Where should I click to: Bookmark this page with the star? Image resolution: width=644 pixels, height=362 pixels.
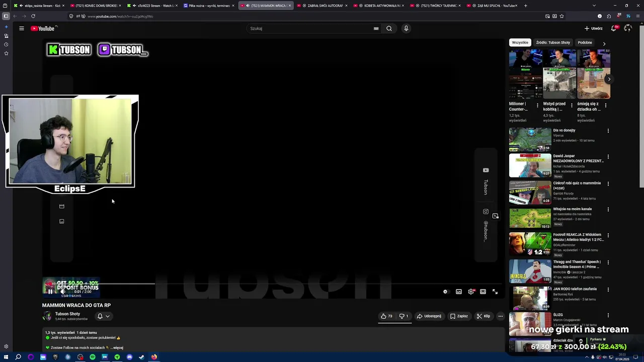coord(561,16)
